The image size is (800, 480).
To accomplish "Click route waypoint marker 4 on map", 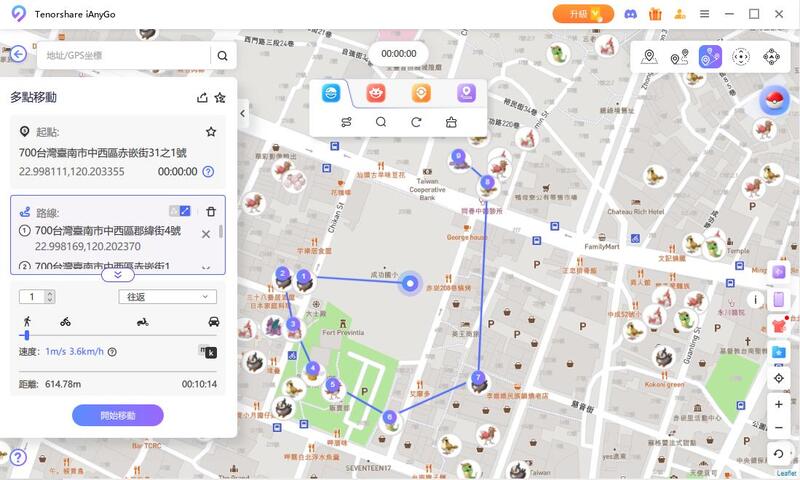I will (313, 368).
